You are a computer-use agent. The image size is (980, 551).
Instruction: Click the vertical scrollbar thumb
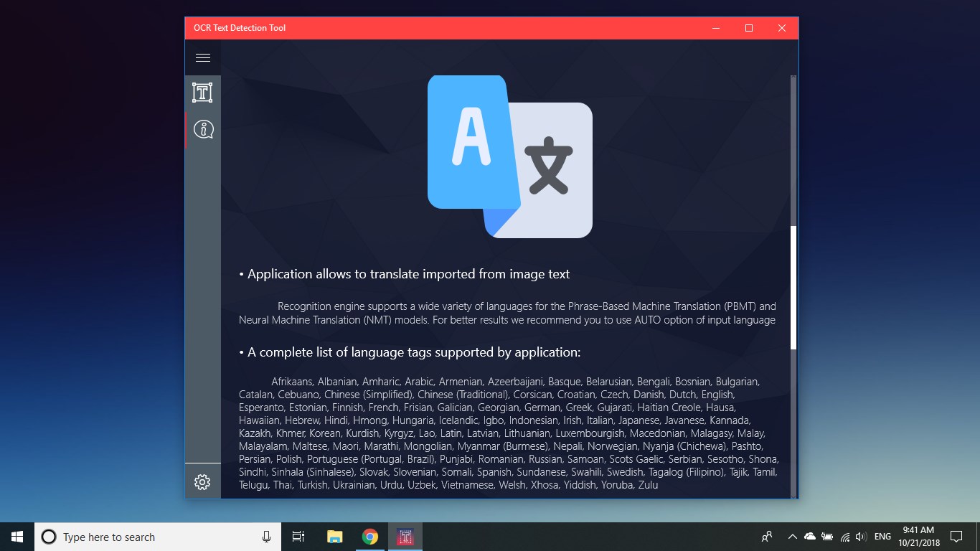tap(793, 287)
